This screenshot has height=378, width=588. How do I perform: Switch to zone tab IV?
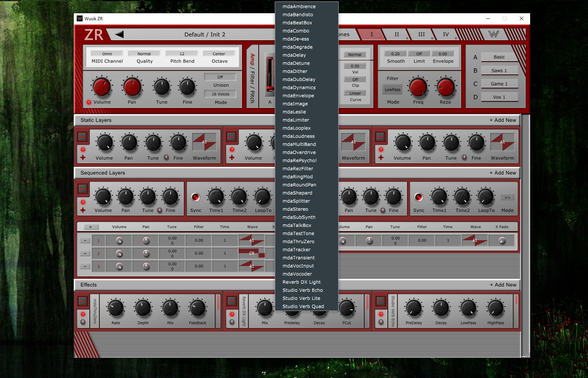(x=446, y=34)
